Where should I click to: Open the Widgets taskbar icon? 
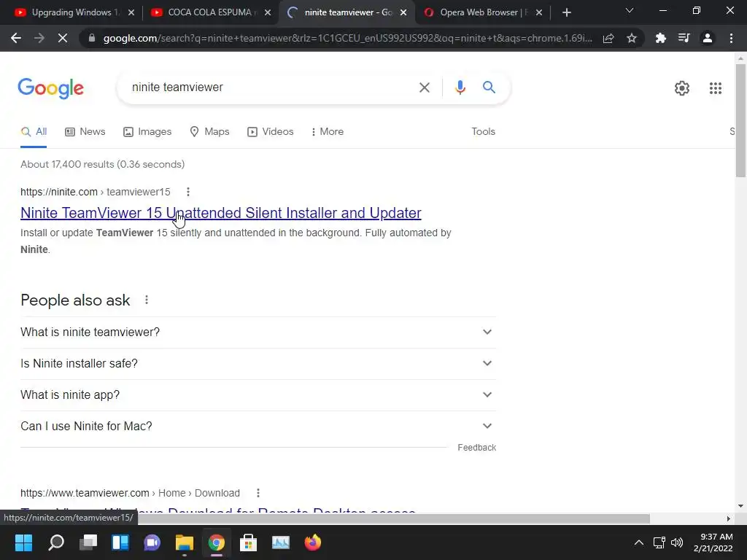[120, 542]
